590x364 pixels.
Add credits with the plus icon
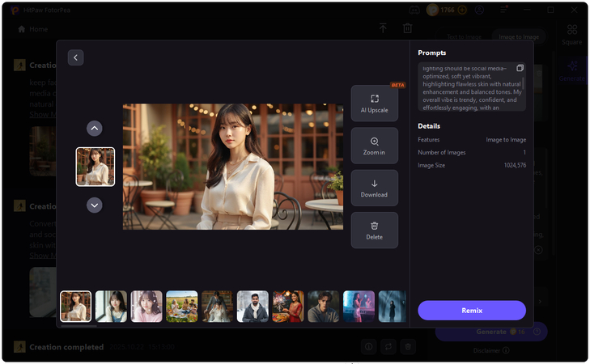tap(462, 11)
